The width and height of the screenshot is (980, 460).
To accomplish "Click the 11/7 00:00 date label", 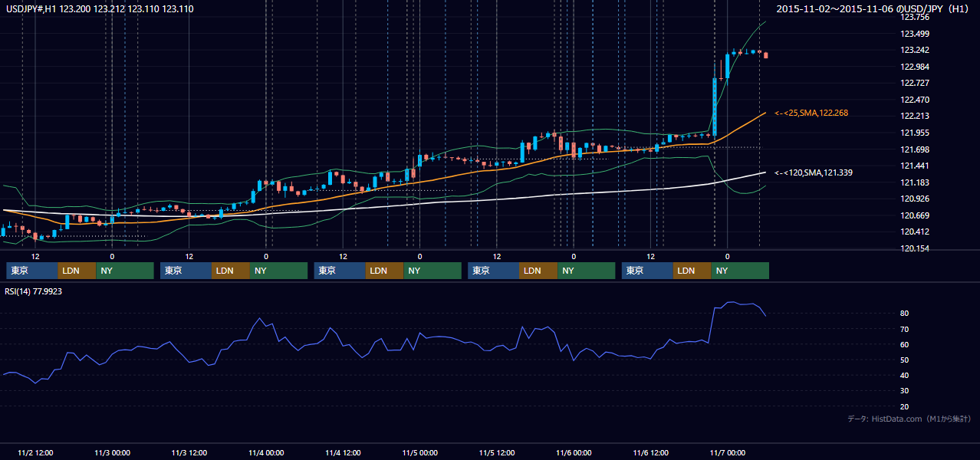I will click(728, 452).
